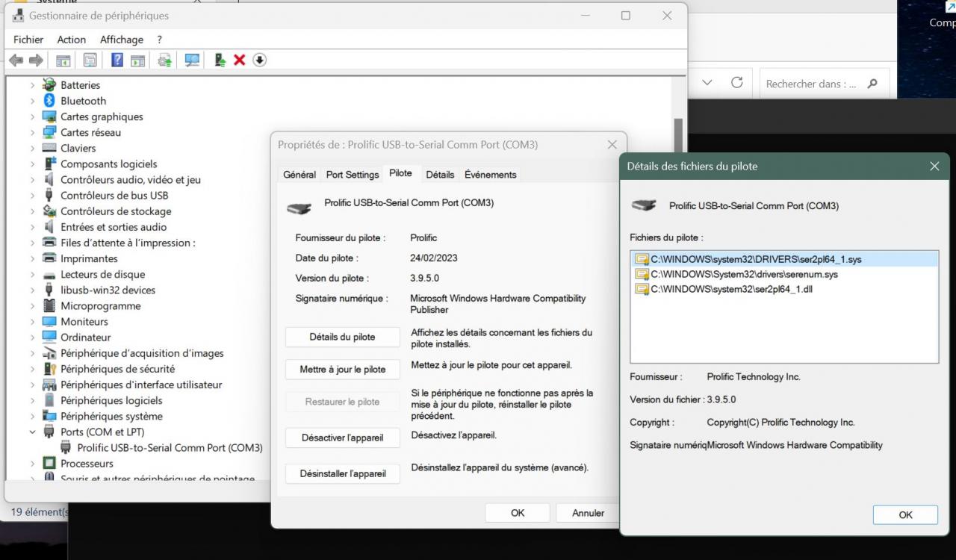Switch to the Événements tab
The width and height of the screenshot is (956, 560).
point(491,175)
